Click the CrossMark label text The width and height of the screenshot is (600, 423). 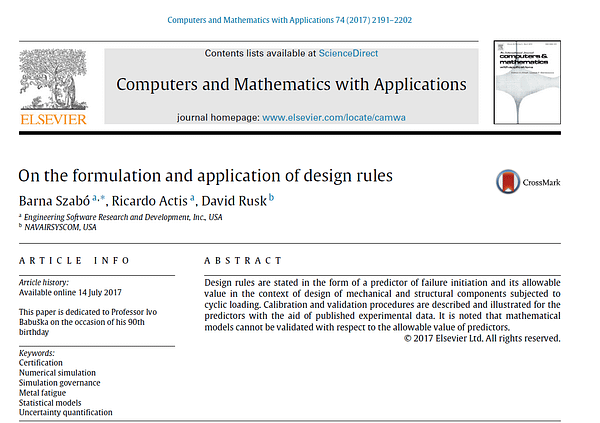click(541, 183)
